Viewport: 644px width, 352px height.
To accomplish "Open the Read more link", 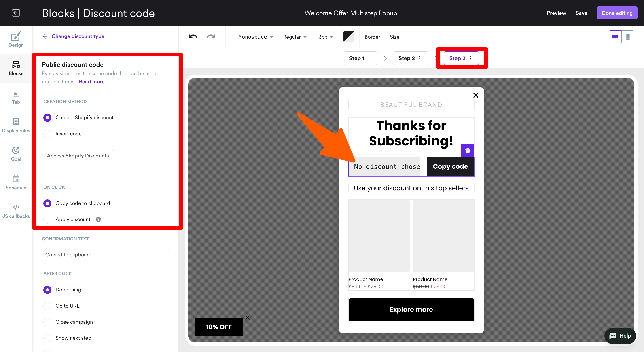I will [x=92, y=82].
